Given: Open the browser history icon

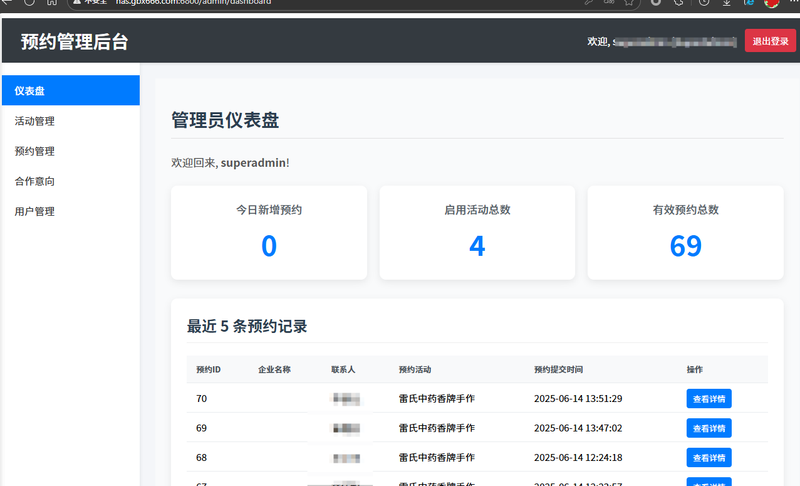Looking at the screenshot, I should (704, 3).
